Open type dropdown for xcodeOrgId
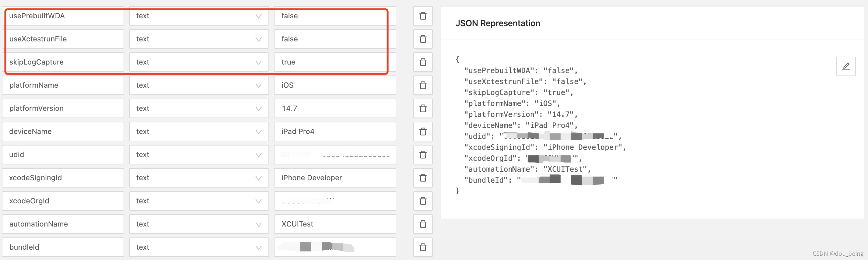 point(199,201)
